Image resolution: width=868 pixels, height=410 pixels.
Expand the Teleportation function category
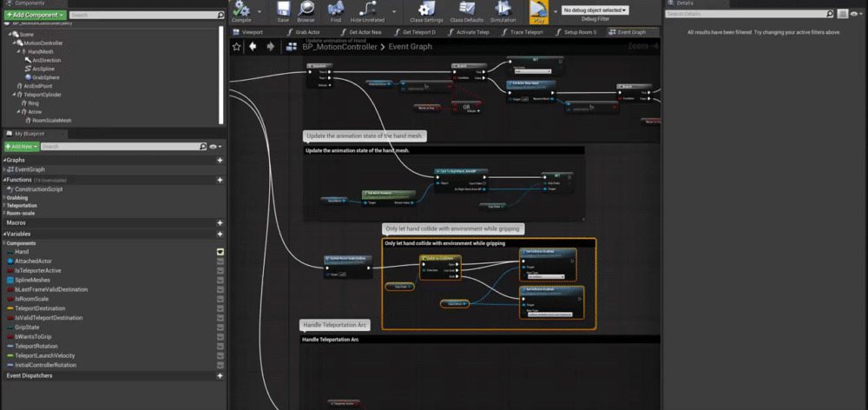(4, 206)
